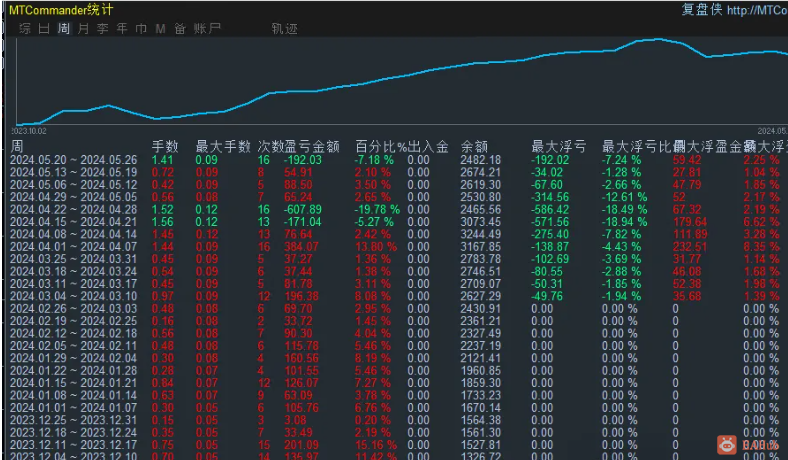Click the 179.64 floating profit value
The height and width of the screenshot is (460, 788).
(690, 222)
